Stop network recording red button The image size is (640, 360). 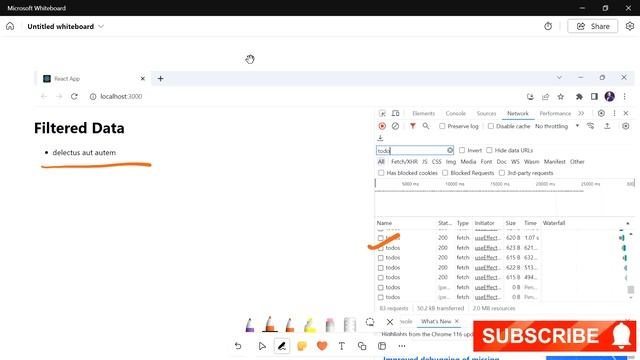(382, 126)
